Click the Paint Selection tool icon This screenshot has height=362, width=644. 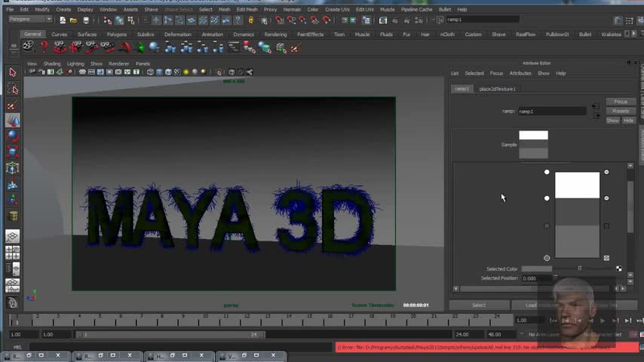click(x=12, y=106)
